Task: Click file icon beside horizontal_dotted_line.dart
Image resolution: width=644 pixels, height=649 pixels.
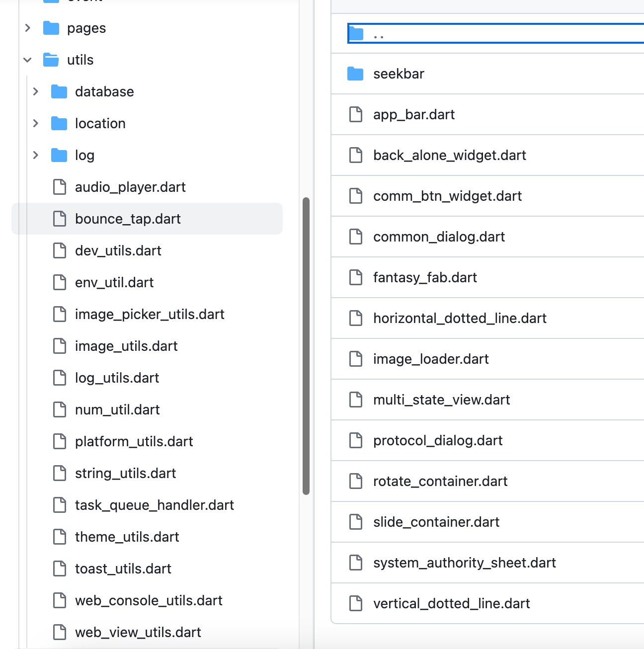Action: coord(356,319)
